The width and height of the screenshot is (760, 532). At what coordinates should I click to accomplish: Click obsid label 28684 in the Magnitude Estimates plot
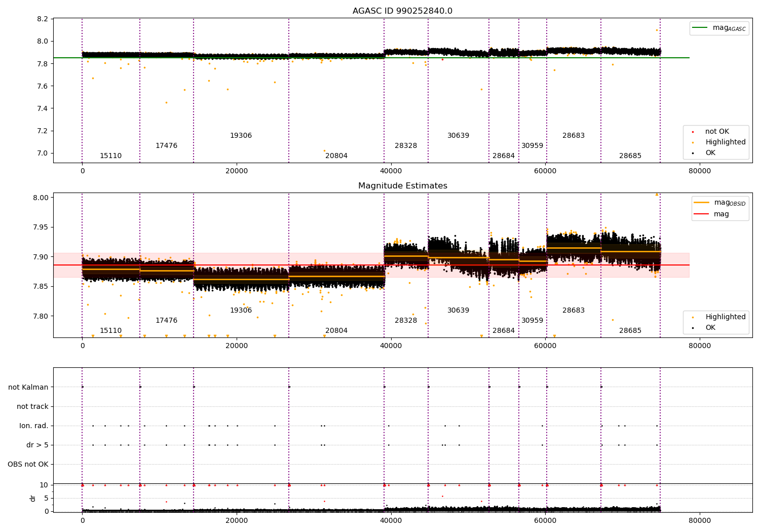(504, 331)
